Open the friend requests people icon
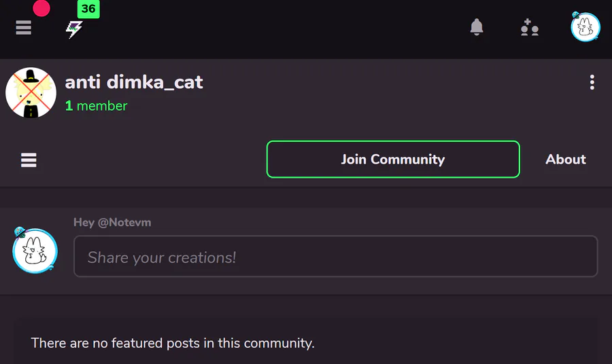This screenshot has width=612, height=364. 529,28
